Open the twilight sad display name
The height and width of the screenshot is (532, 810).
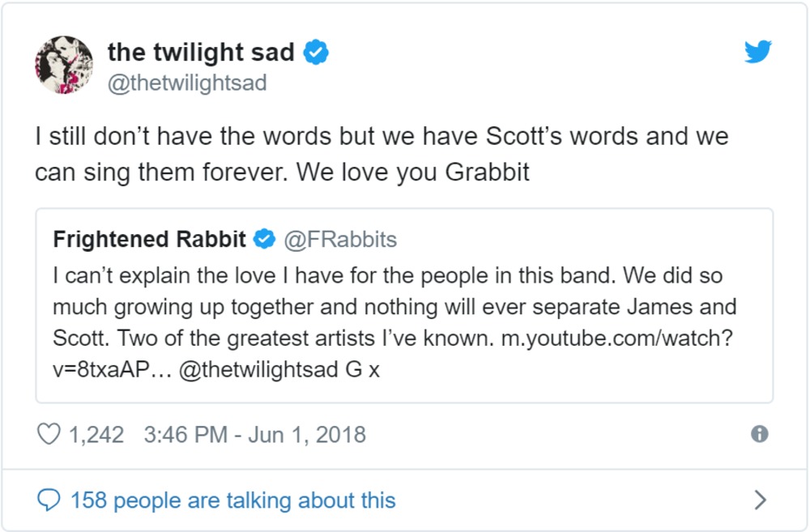[x=202, y=53]
